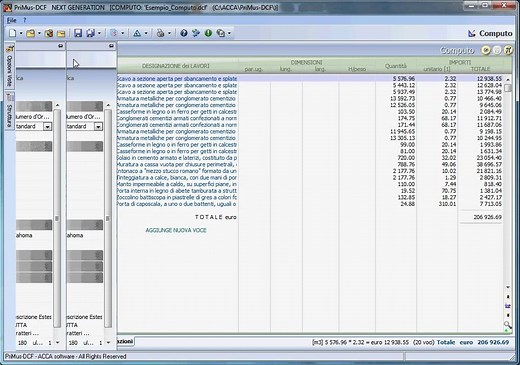This screenshot has width=520, height=365.
Task: Open the question mark help menu
Action: pyautogui.click(x=24, y=20)
